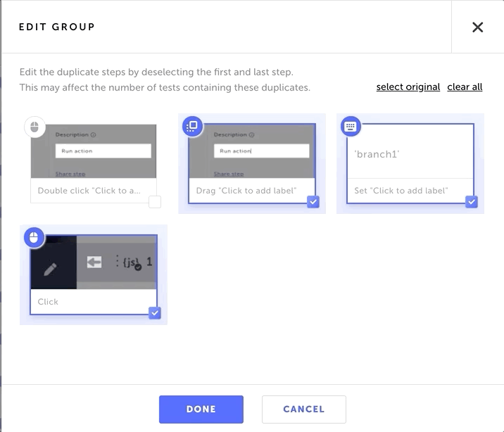
Task: Click the js code icon in Click thumbnail
Action: coord(132,262)
